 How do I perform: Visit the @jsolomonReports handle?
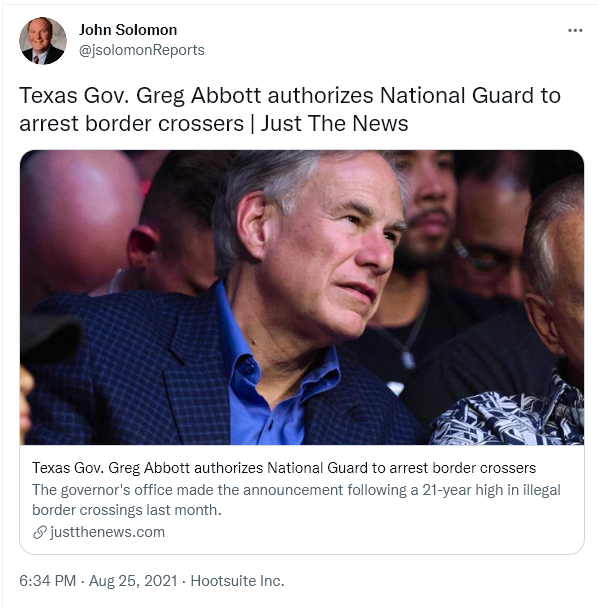(x=142, y=50)
